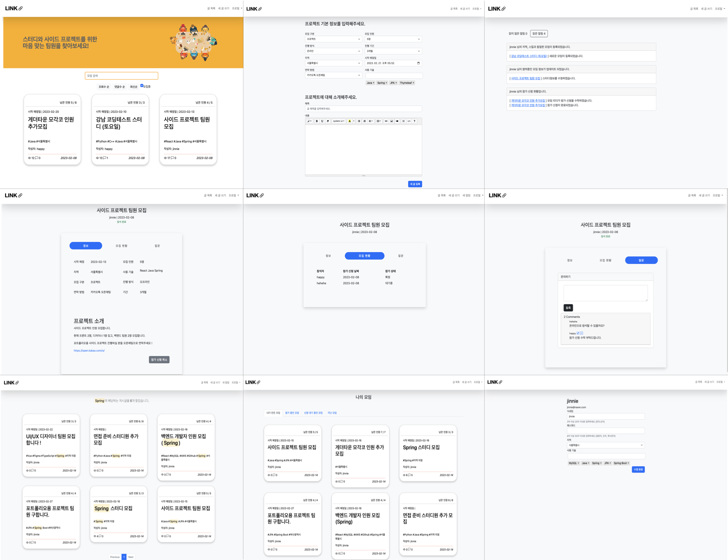
Task: Sort the main list by 댓글수 순
Action: click(x=119, y=87)
